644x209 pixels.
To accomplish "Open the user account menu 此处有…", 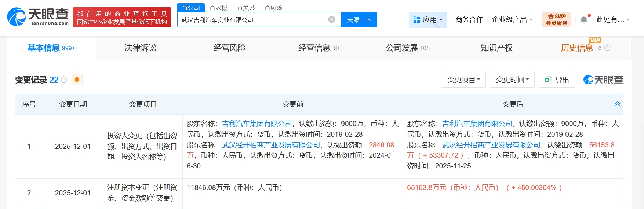I will click(613, 20).
